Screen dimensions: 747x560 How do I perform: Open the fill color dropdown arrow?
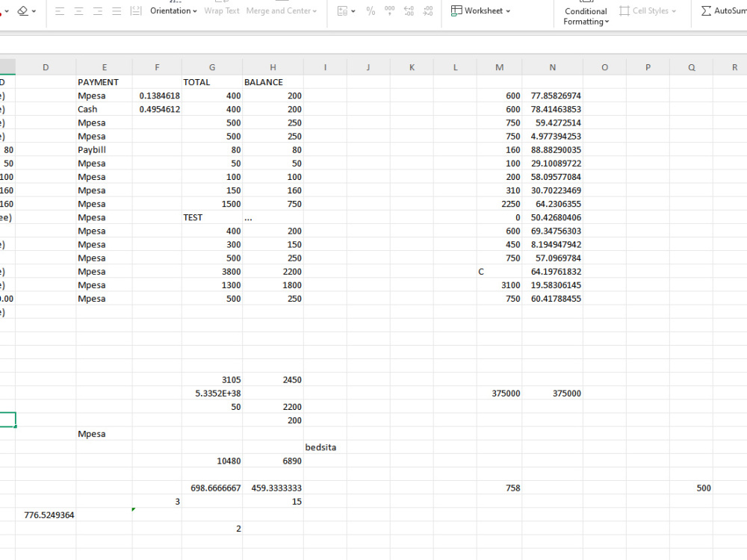[34, 11]
